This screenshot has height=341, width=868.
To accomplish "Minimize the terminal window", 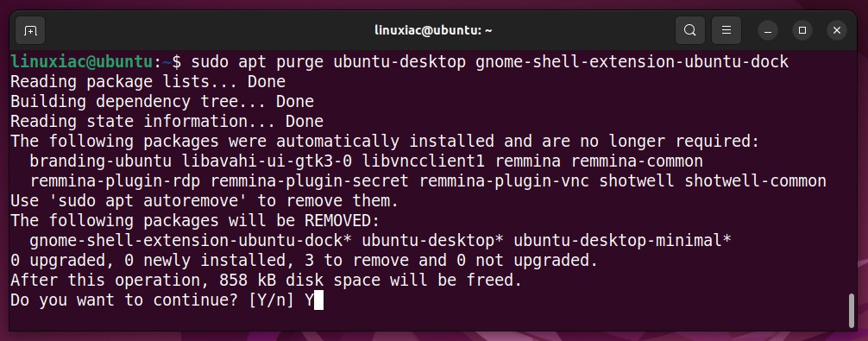I will (768, 30).
